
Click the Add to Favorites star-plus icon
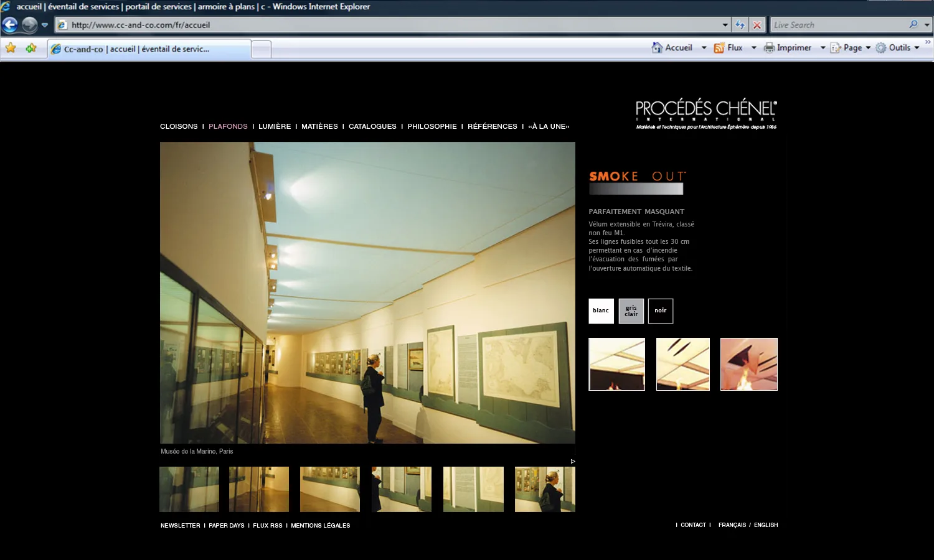click(x=31, y=48)
